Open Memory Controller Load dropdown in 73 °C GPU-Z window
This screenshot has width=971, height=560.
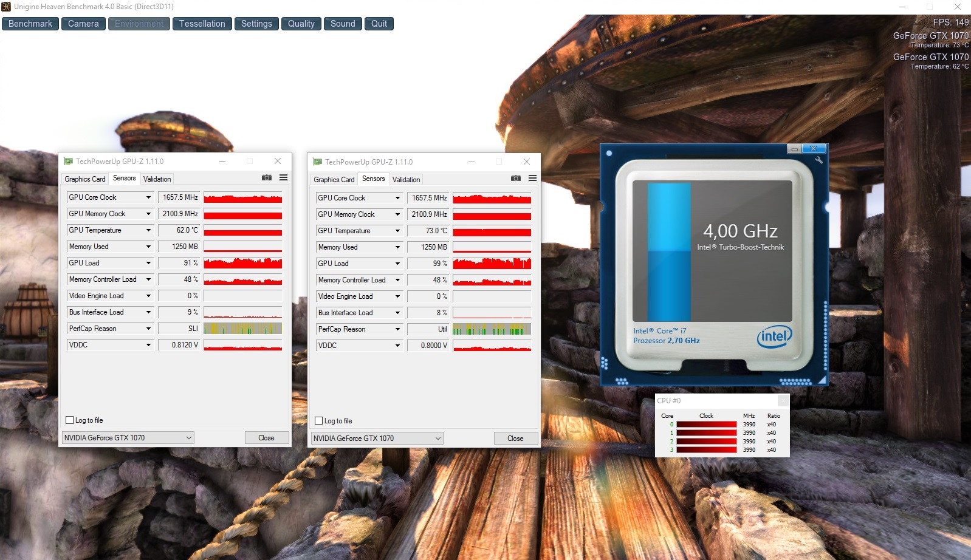point(397,280)
